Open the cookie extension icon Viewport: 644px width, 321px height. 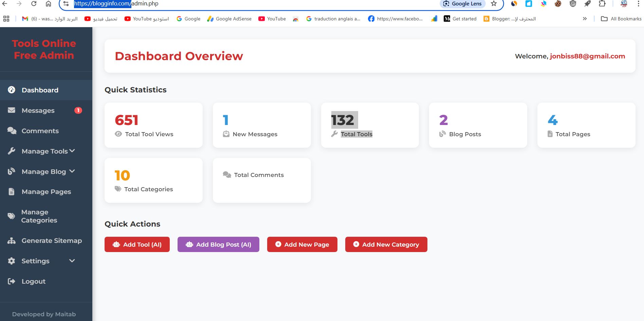(558, 4)
